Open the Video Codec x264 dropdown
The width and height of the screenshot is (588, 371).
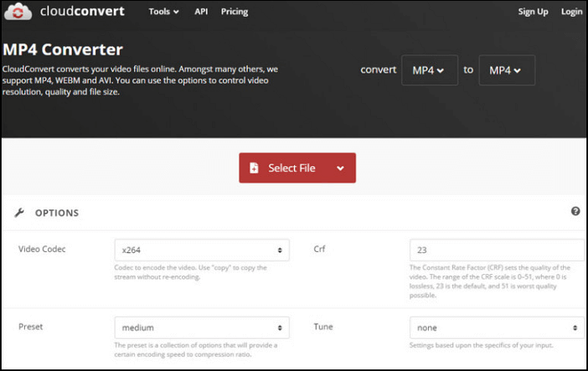(201, 250)
